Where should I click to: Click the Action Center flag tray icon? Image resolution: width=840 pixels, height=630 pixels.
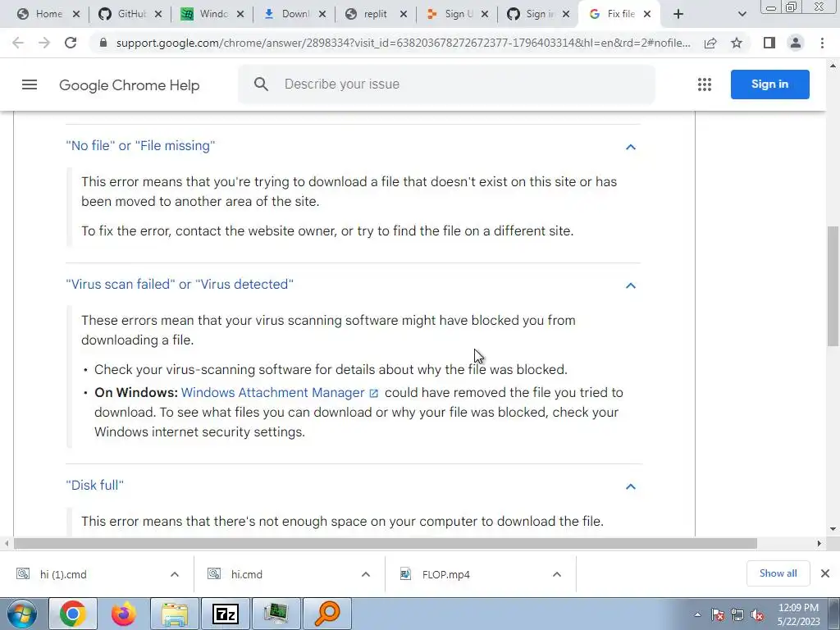point(717,614)
